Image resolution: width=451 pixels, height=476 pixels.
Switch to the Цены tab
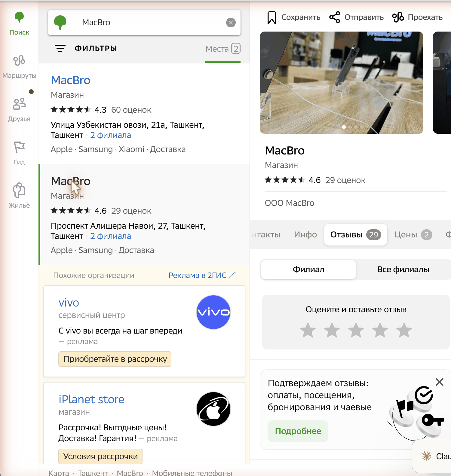click(x=413, y=235)
